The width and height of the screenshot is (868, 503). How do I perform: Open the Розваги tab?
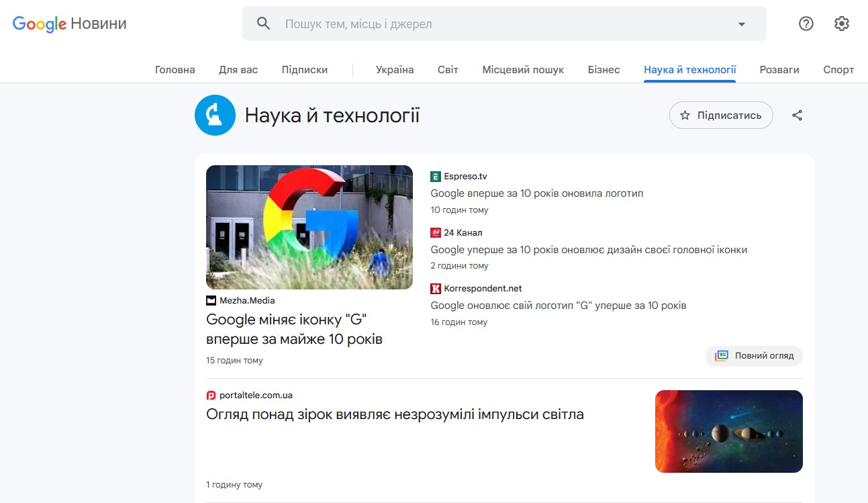click(779, 70)
